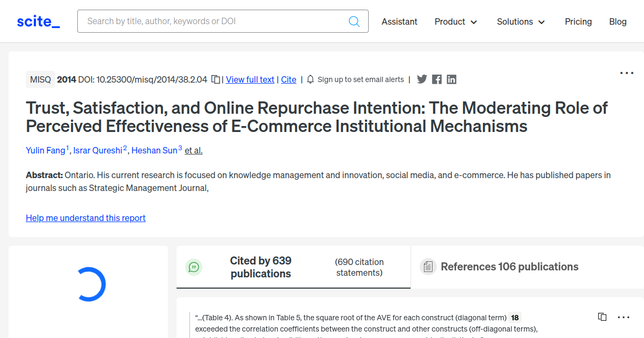This screenshot has height=338, width=644.
Task: Open the Assistant menu item
Action: [399, 21]
